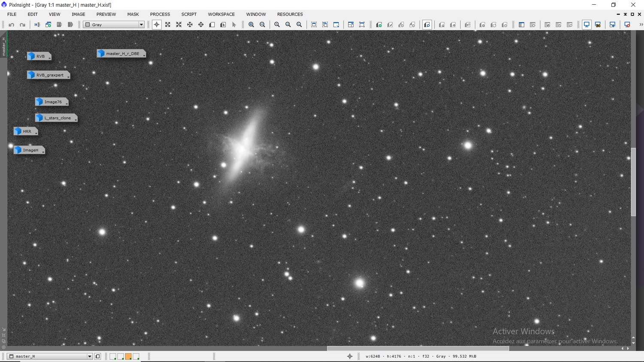Toggle the highlighted preview magnifier toolbar button

click(x=427, y=25)
